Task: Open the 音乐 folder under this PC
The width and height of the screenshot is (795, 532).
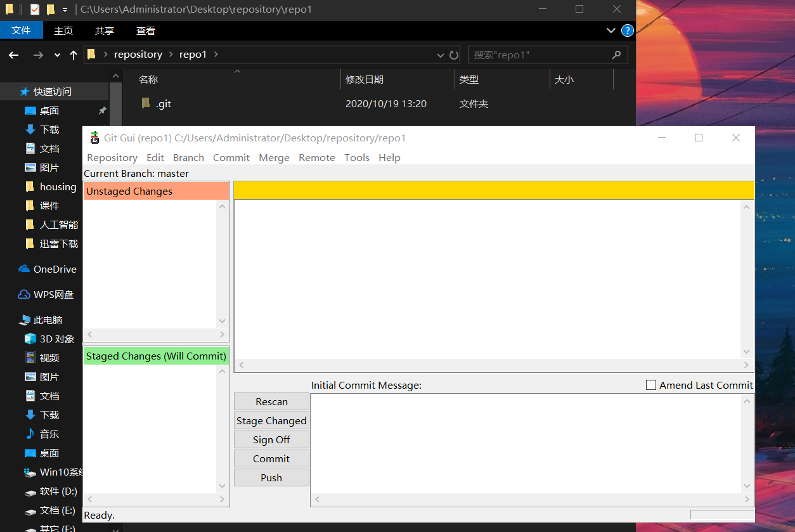Action: [x=49, y=434]
